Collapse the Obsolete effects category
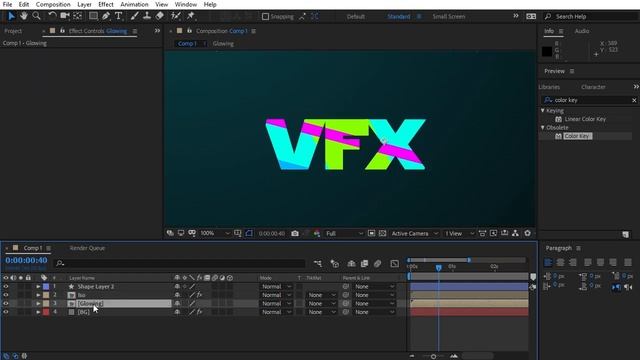 pos(542,128)
